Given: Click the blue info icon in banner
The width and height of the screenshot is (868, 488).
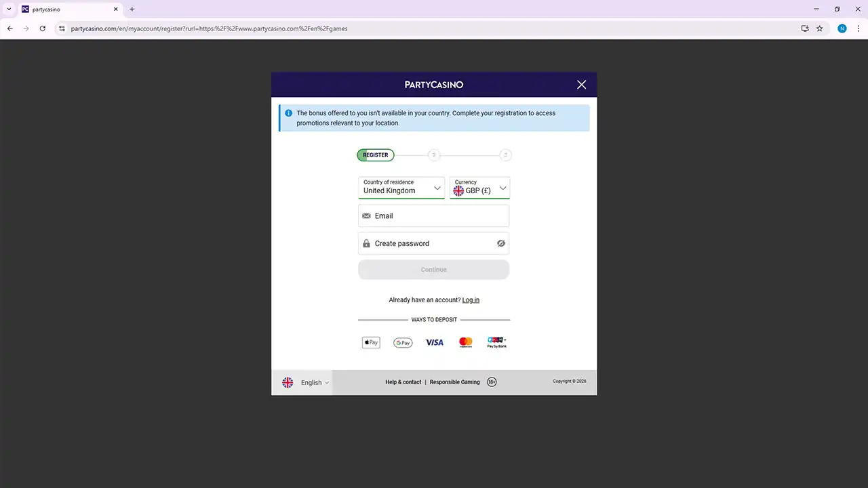Looking at the screenshot, I should click(289, 113).
